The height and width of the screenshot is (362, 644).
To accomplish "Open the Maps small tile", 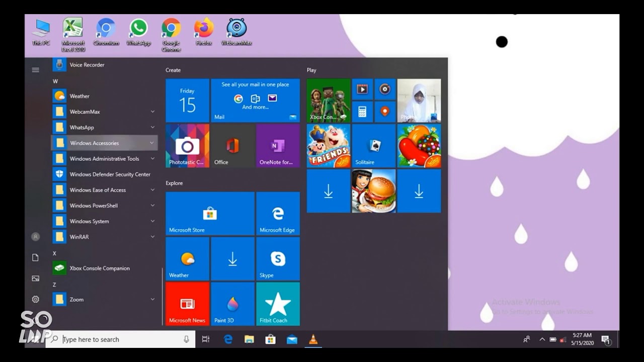I will pos(385,112).
